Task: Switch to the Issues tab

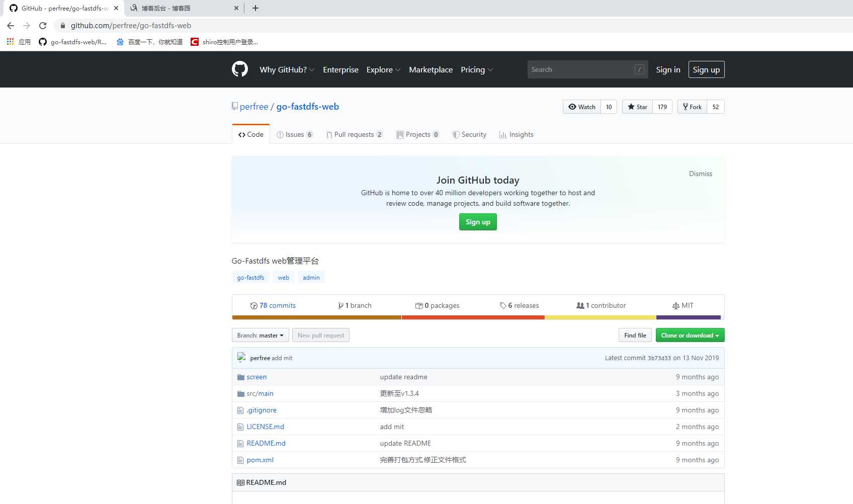Action: point(295,134)
